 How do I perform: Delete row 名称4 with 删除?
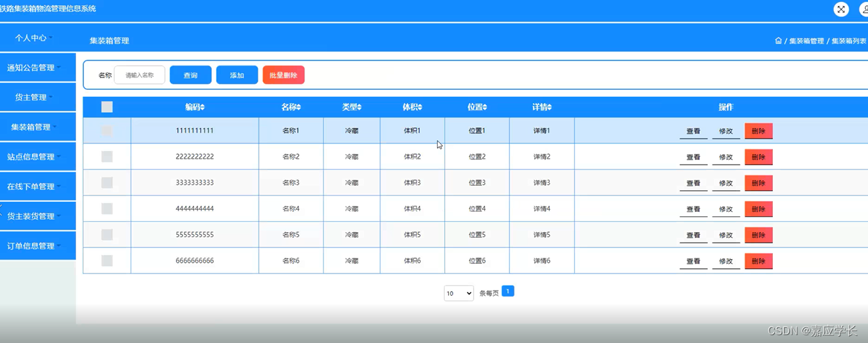(758, 209)
